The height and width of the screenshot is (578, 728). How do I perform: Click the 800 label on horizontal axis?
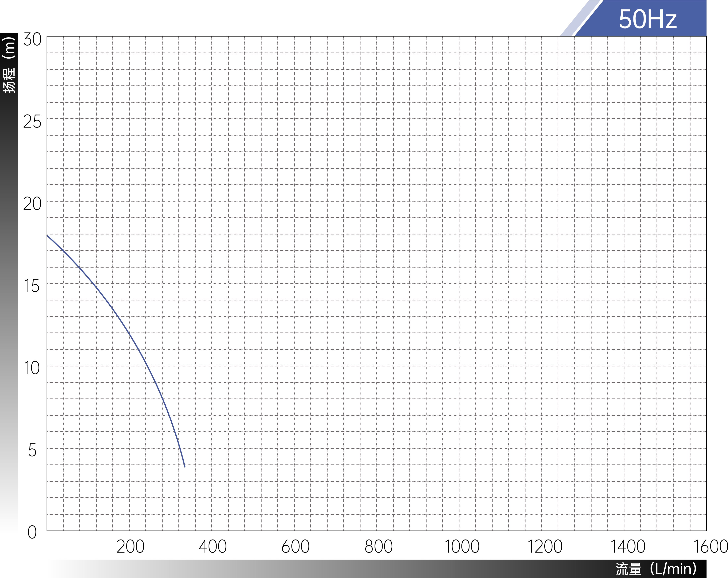379,547
